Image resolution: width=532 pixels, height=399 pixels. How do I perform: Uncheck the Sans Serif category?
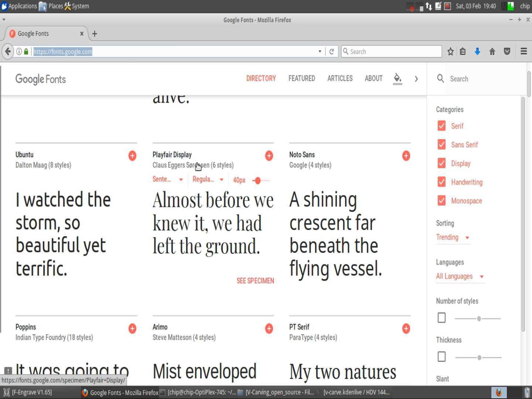pos(441,144)
